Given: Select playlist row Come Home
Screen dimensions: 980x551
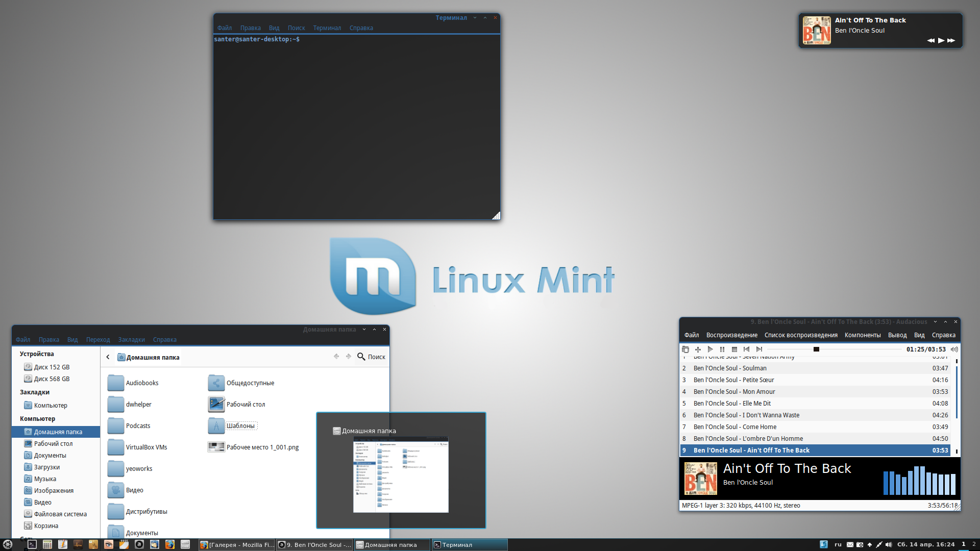Looking at the screenshot, I should [815, 427].
